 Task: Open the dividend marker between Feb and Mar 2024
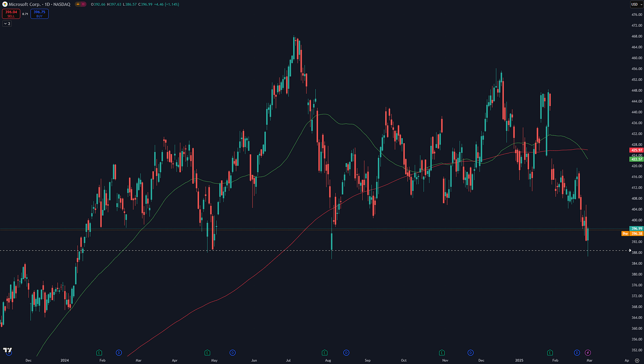pyautogui.click(x=119, y=353)
